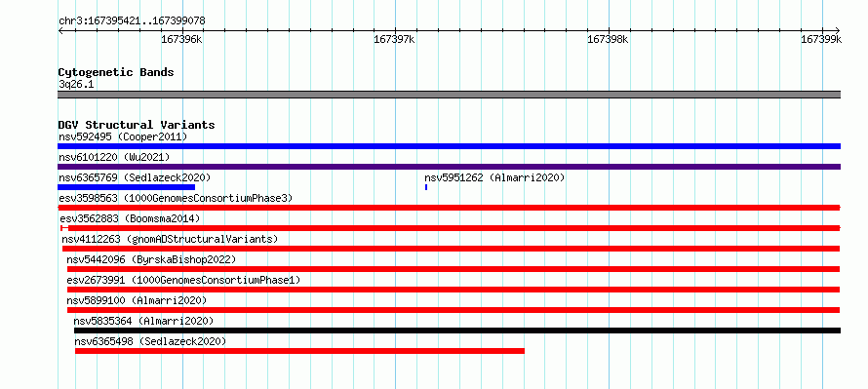
Task: Open nsv4112263 (gnomADStructuralVariants) label
Action: coord(170,239)
